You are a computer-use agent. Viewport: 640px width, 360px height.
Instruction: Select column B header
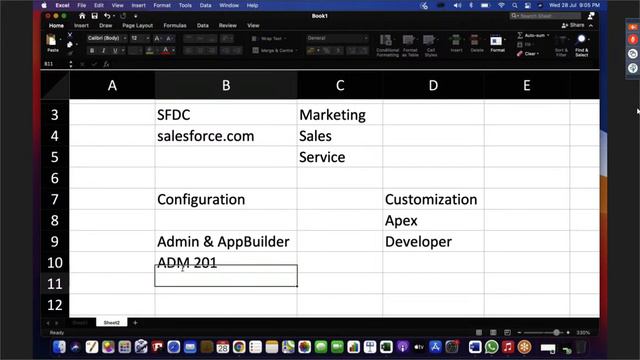(226, 85)
